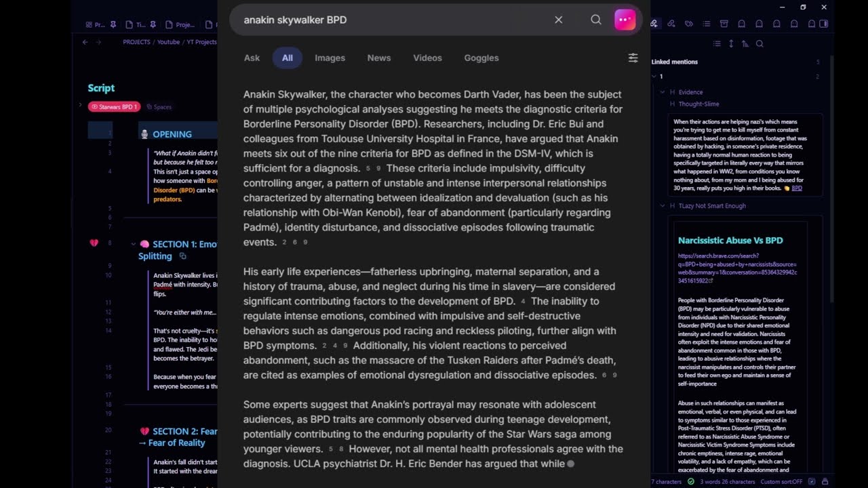Show the Videos tab
Screen dimensions: 868x488
[x=428, y=58]
